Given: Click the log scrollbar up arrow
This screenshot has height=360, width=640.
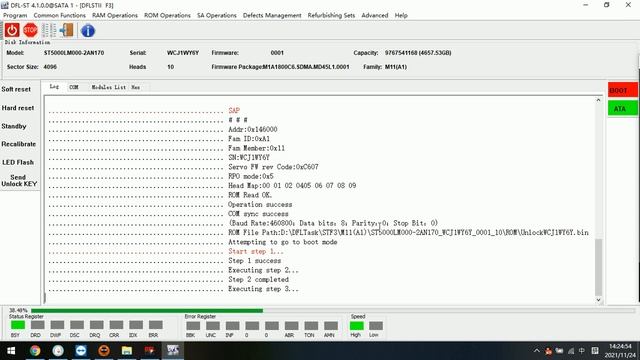Looking at the screenshot, I should click(598, 100).
